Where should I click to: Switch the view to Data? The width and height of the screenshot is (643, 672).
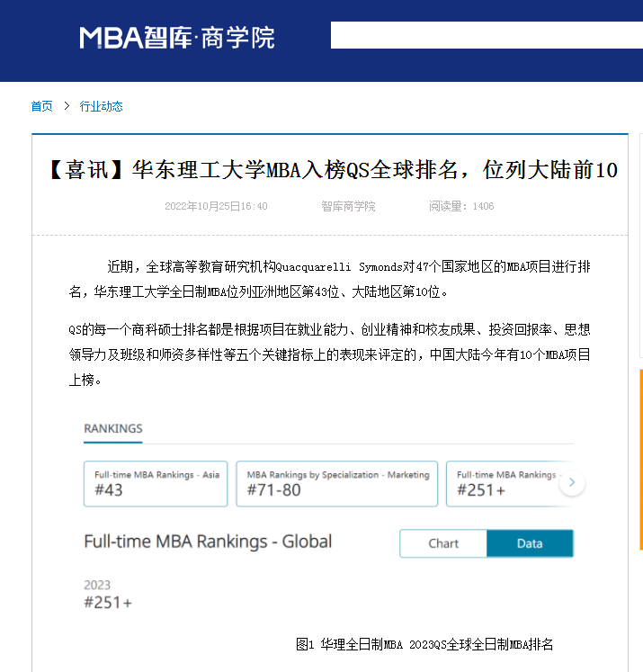click(530, 543)
